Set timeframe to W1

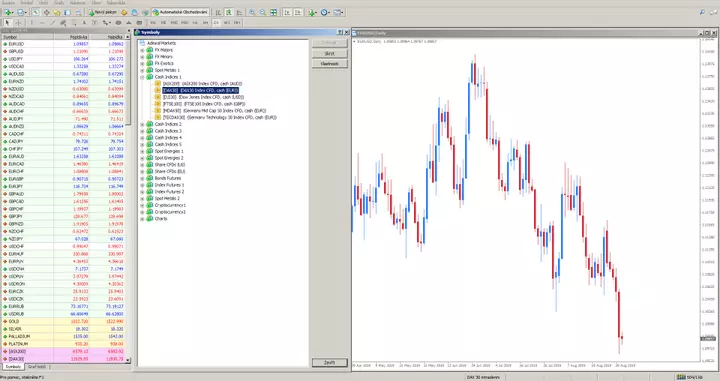point(227,22)
